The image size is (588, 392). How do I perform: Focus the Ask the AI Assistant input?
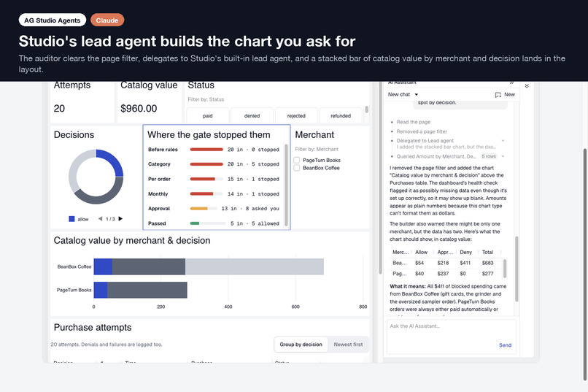click(452, 337)
